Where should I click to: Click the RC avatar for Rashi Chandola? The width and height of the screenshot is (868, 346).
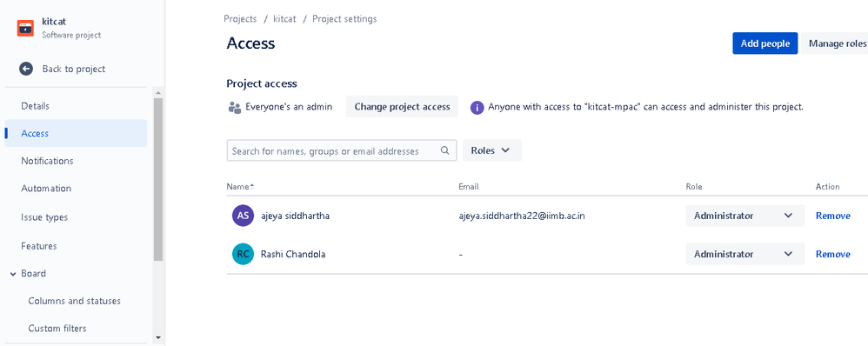click(243, 254)
